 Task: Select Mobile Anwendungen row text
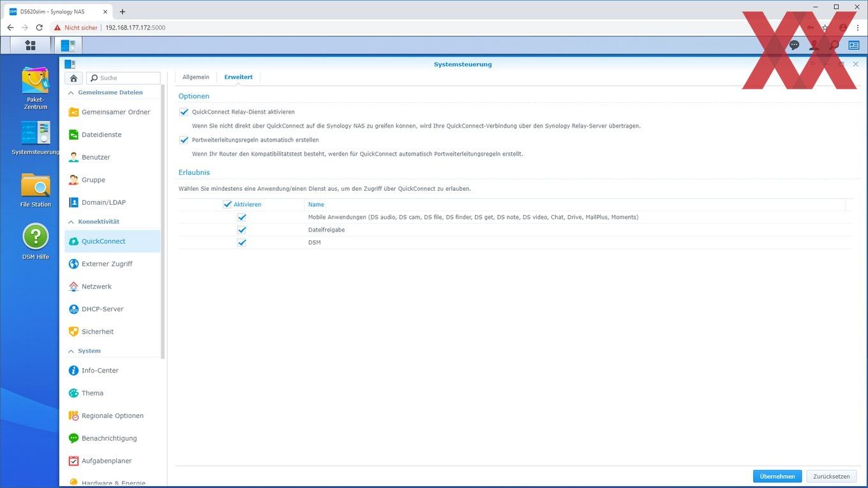click(x=473, y=217)
